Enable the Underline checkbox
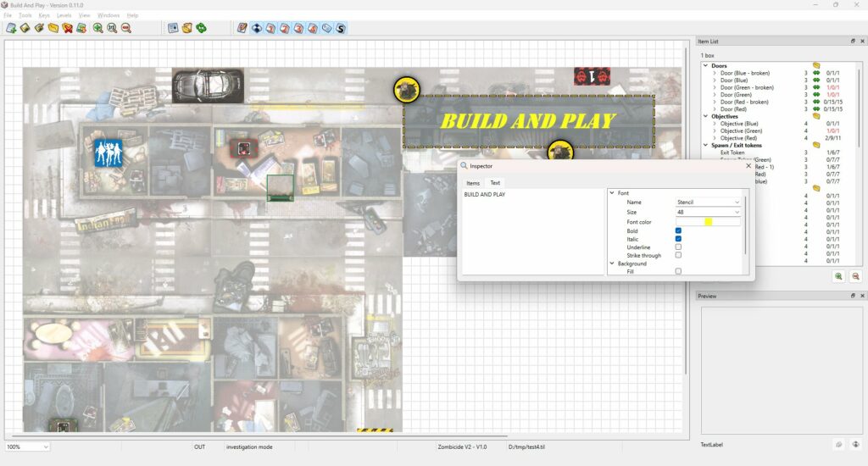 (678, 247)
